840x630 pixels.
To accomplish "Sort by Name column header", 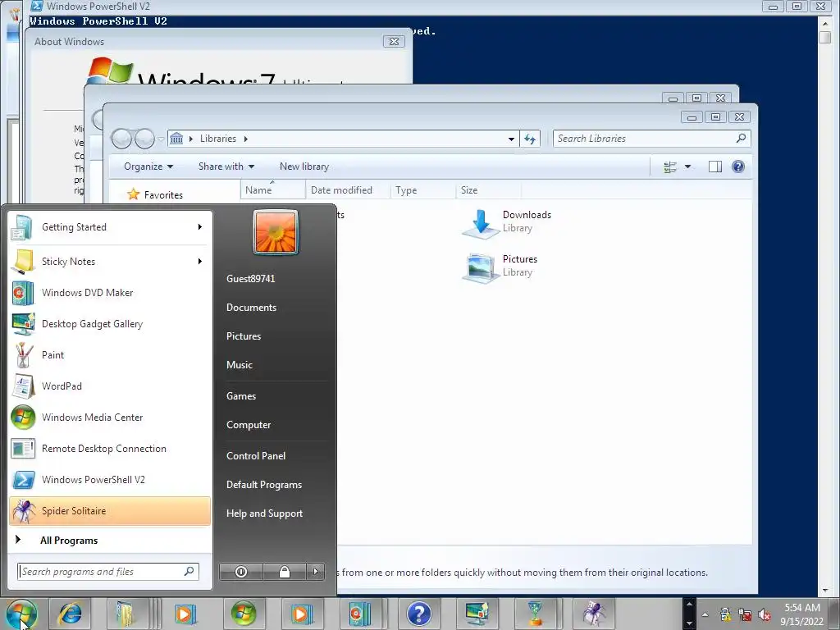I will pyautogui.click(x=272, y=190).
